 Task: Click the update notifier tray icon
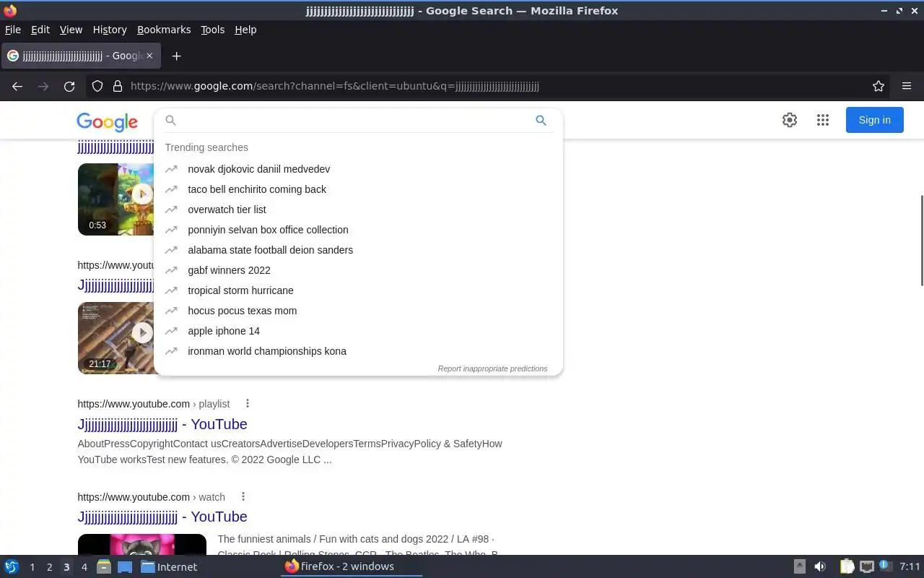point(886,566)
